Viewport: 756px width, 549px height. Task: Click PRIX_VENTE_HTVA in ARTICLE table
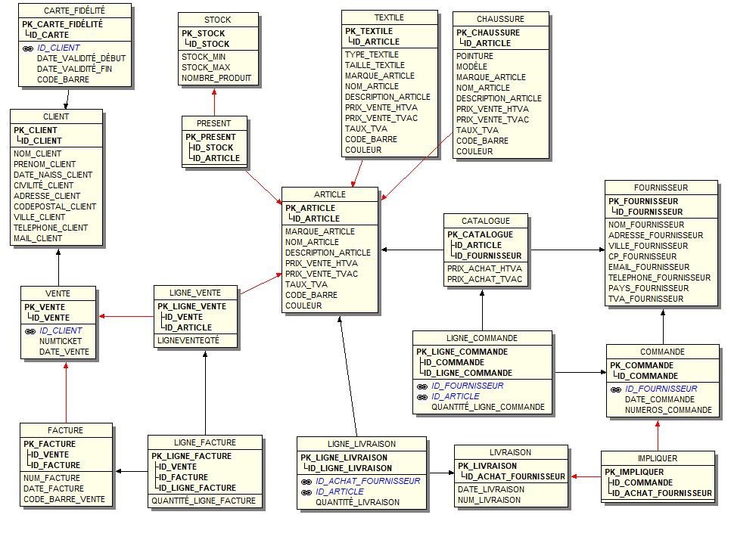322,263
